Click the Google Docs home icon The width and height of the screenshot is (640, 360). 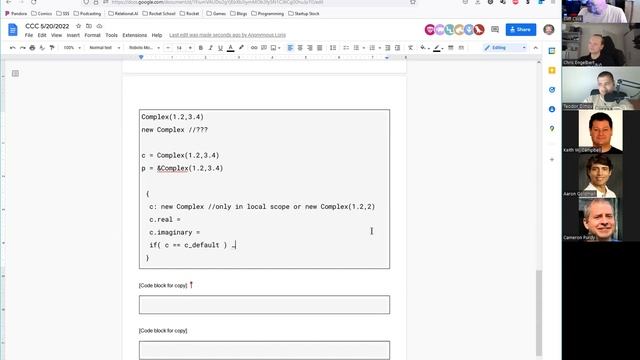(x=13, y=30)
